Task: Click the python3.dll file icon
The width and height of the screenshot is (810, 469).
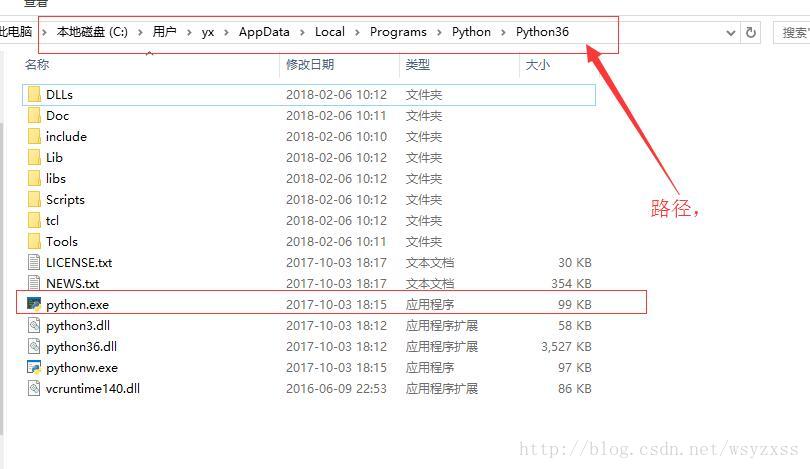Action: [34, 325]
